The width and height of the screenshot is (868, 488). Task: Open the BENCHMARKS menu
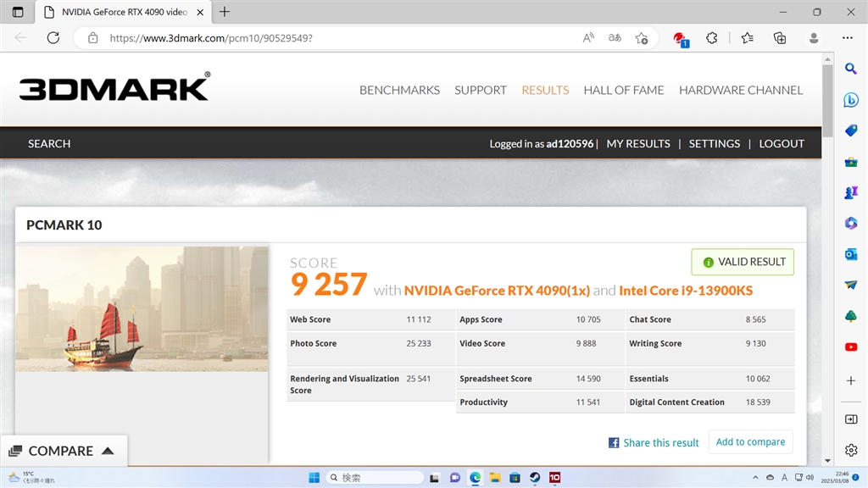400,90
